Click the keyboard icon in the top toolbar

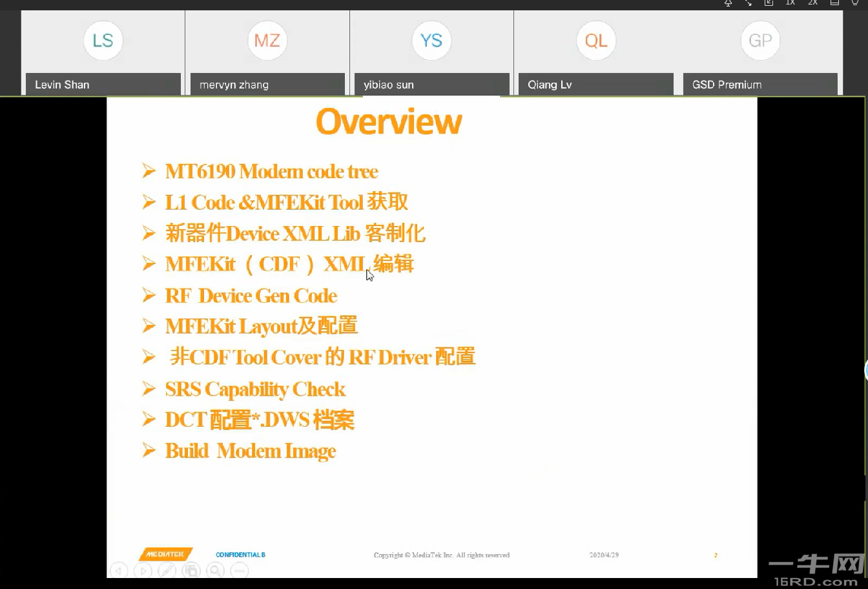point(833,3)
